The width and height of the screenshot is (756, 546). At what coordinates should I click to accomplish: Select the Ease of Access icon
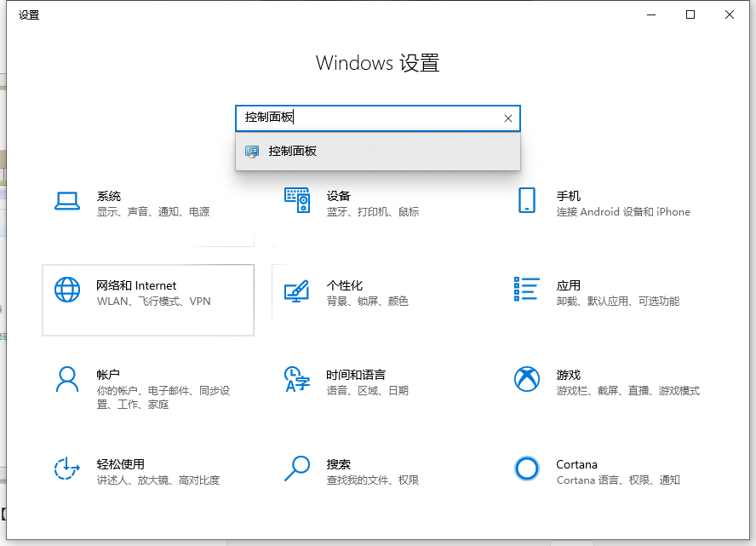tap(67, 468)
